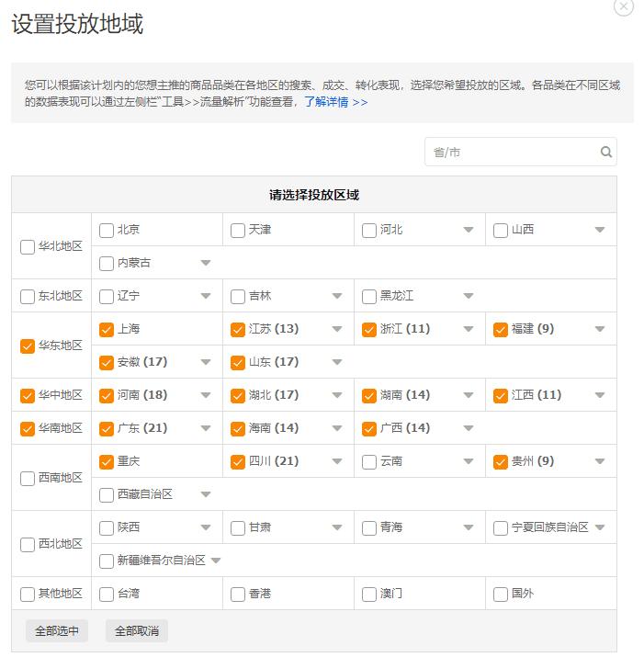Focus the 省/市 search field
This screenshot has width=644, height=657.
click(520, 152)
